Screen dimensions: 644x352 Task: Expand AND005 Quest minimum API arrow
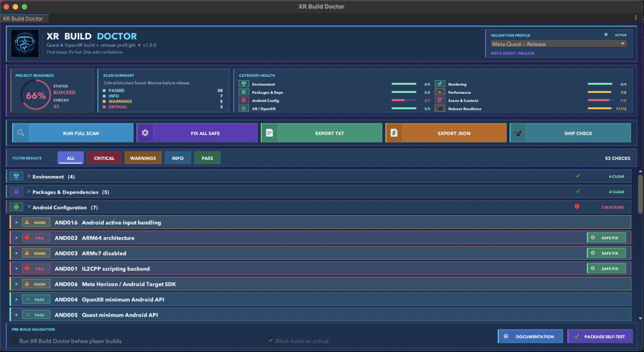coord(17,315)
